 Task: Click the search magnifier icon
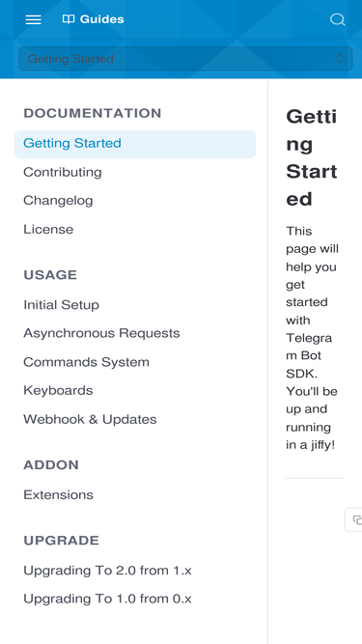pos(337,19)
